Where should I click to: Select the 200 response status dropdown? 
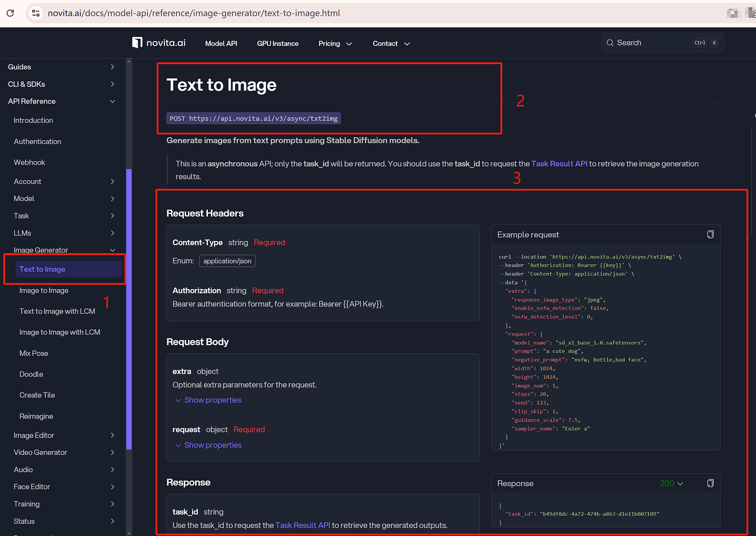point(671,484)
